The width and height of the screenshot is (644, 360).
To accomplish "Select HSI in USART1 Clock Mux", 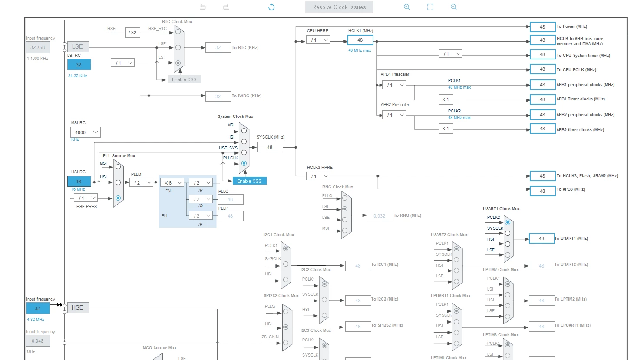I will point(508,244).
